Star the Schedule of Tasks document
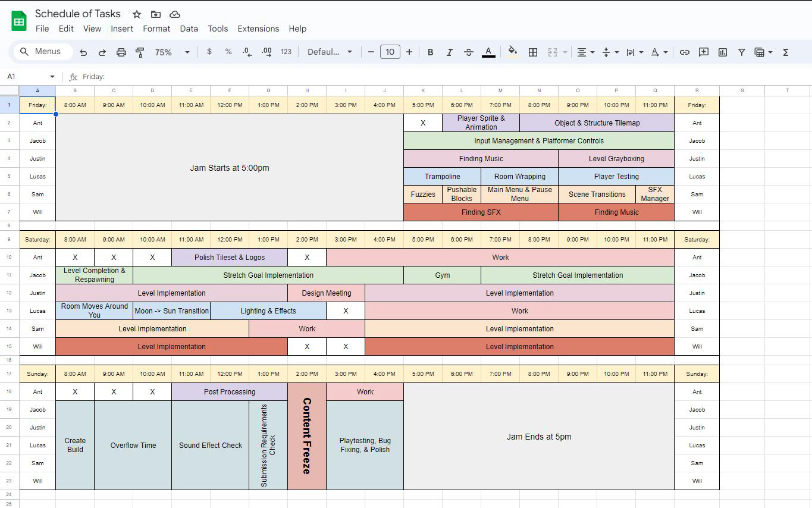The image size is (812, 508). pyautogui.click(x=137, y=14)
